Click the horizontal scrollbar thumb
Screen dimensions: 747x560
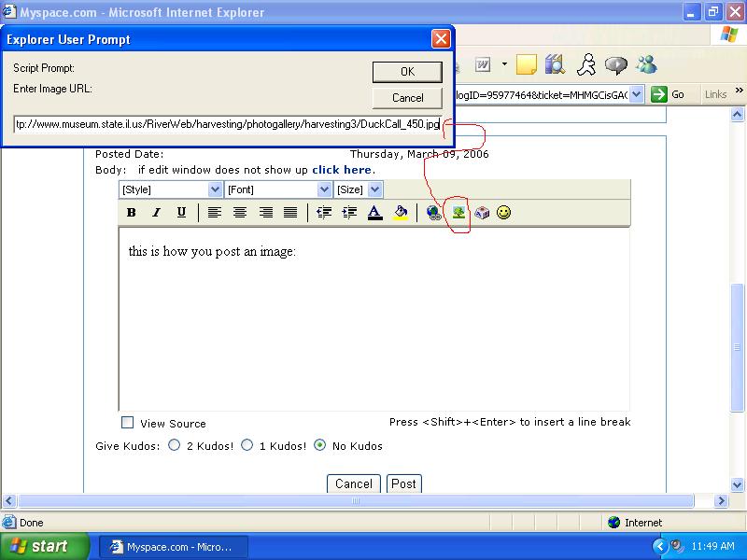pyautogui.click(x=356, y=500)
